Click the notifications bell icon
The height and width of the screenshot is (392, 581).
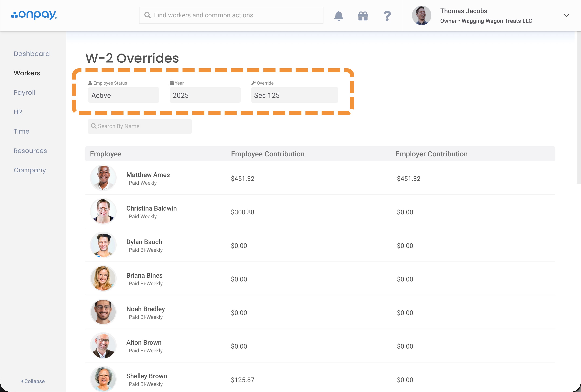point(338,16)
